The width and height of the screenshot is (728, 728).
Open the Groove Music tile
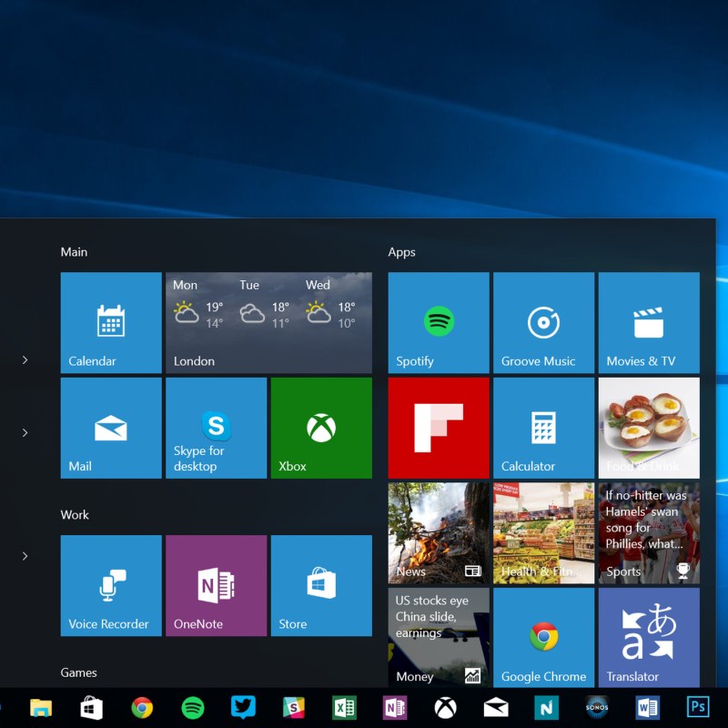coord(543,323)
